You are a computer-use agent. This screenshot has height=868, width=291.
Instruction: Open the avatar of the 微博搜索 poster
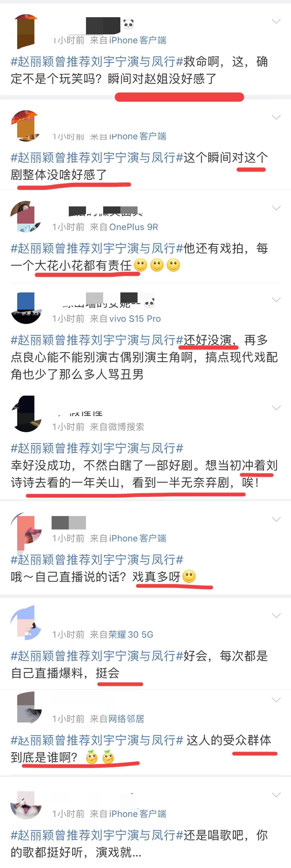coord(26,414)
